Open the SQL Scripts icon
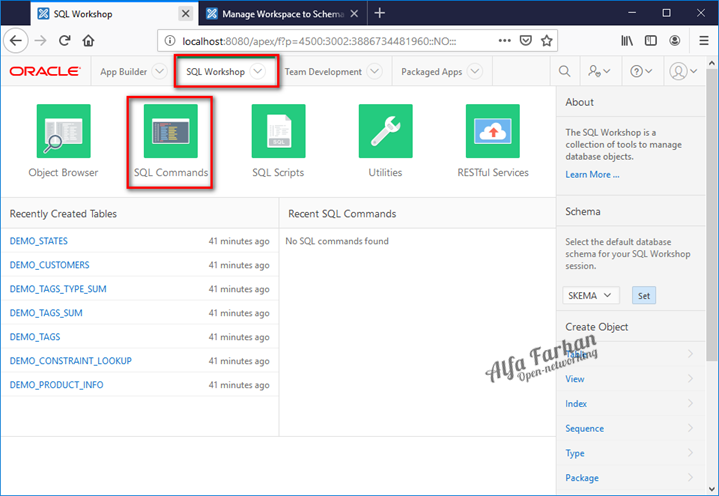Viewport: 719px width, 496px height. coord(278,131)
